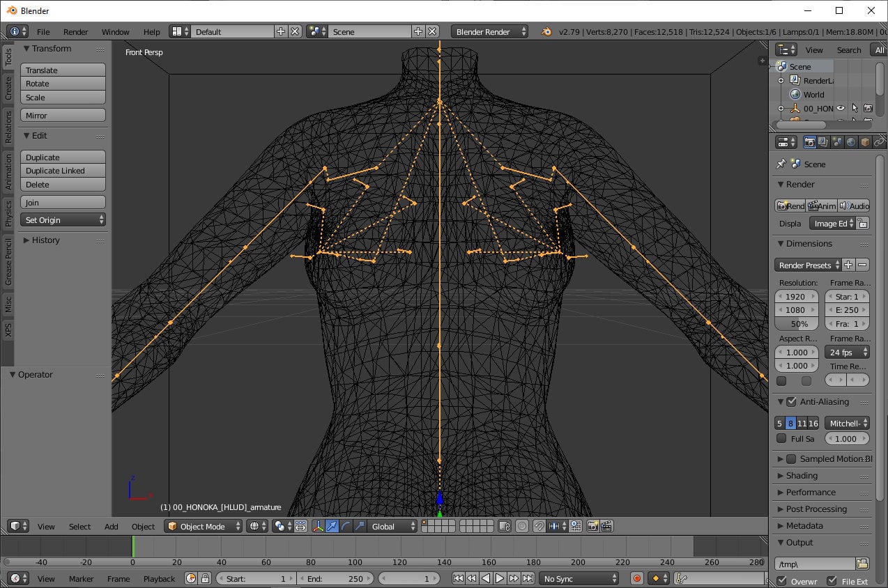Open the World properties tab icon
Viewport: 888px width, 588px height.
point(851,142)
